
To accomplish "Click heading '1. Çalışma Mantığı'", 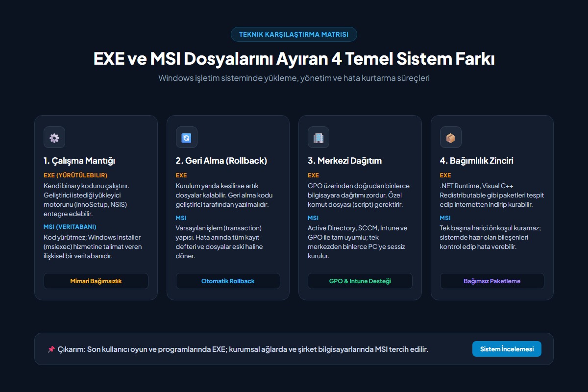I will pos(79,161).
